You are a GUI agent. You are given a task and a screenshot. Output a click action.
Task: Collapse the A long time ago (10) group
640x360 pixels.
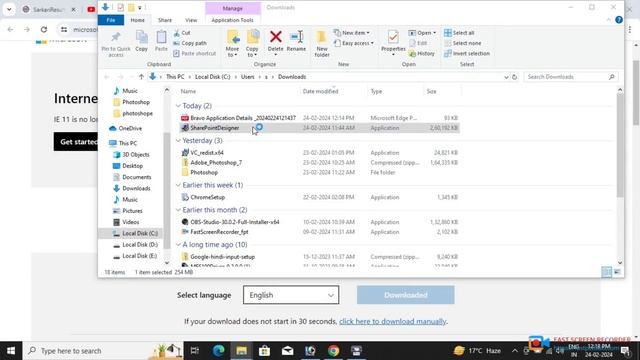point(178,244)
